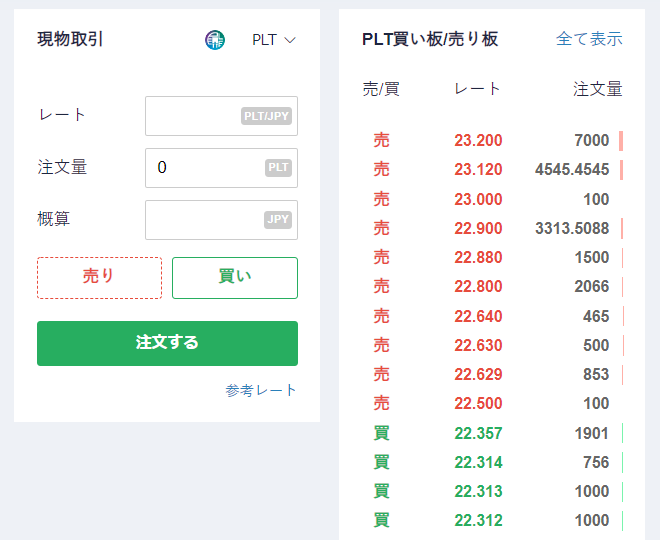Click the レート column header
The height and width of the screenshot is (540, 660).
click(477, 89)
